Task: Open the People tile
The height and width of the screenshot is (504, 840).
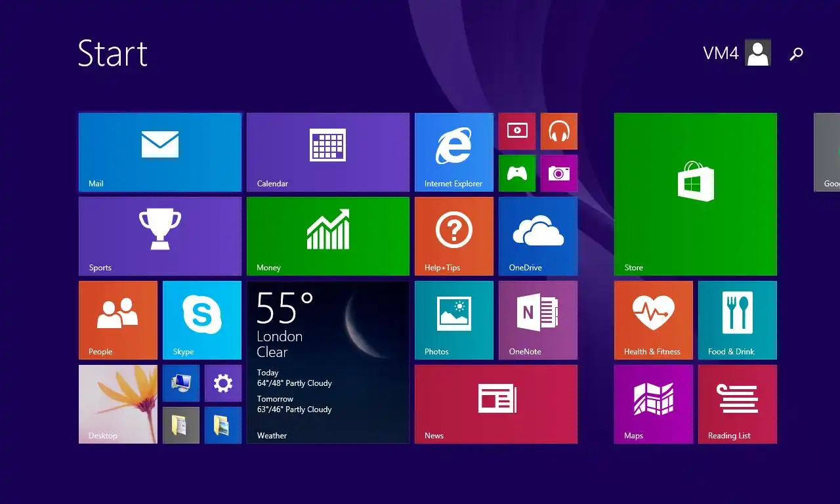Action: (118, 320)
